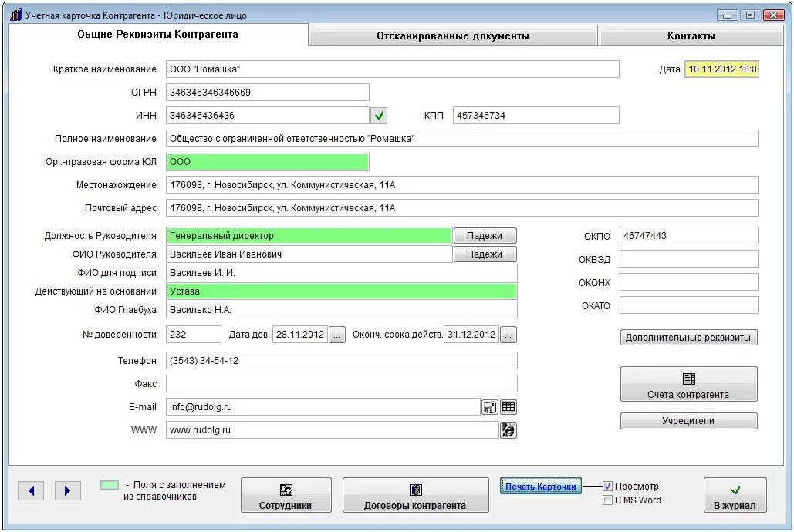Save with the В журнал button
Image resolution: width=794 pixels, height=532 pixels.
click(x=735, y=495)
